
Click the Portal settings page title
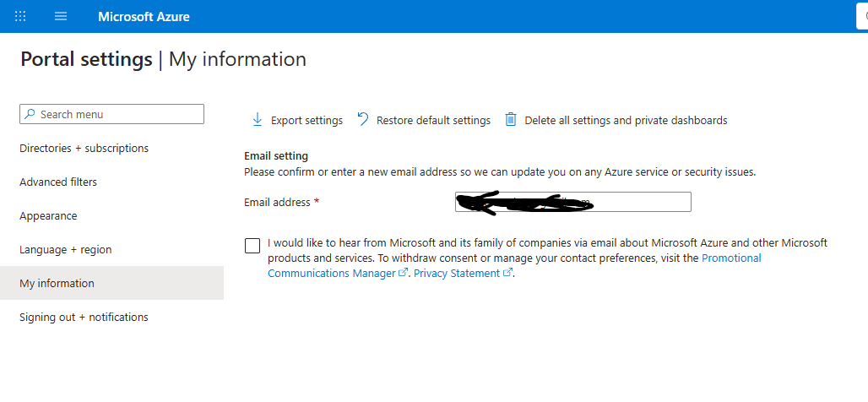click(x=86, y=59)
